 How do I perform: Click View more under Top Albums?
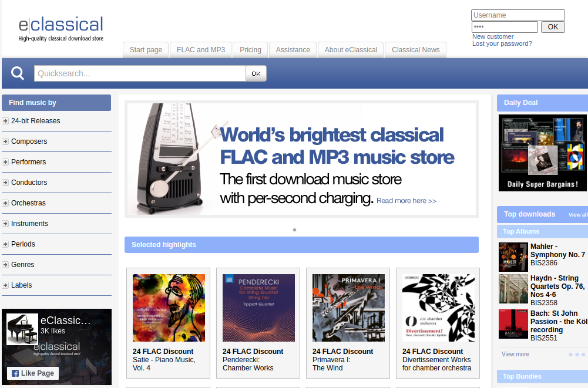(515, 355)
